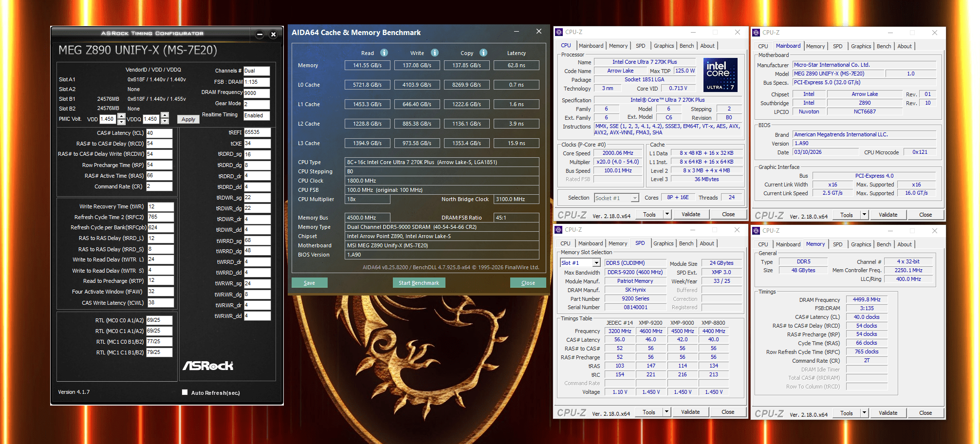
Task: Decrease VDDQ voltage with the down arrow
Action: click(165, 122)
